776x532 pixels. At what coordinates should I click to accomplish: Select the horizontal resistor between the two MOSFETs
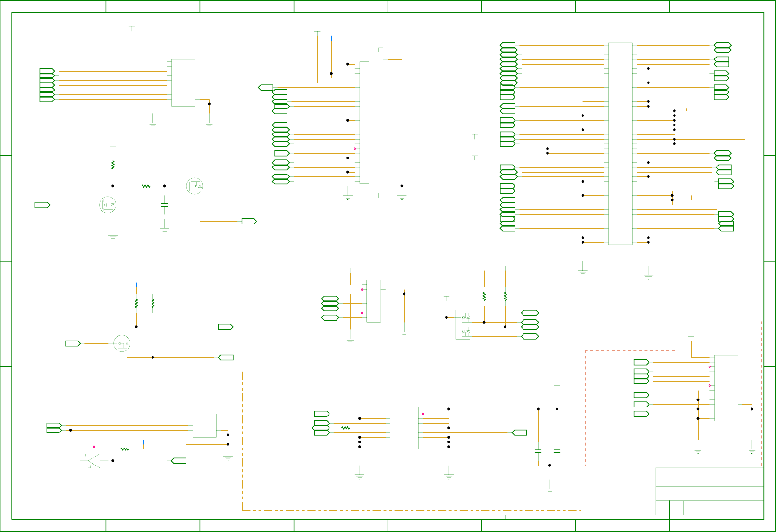point(146,186)
